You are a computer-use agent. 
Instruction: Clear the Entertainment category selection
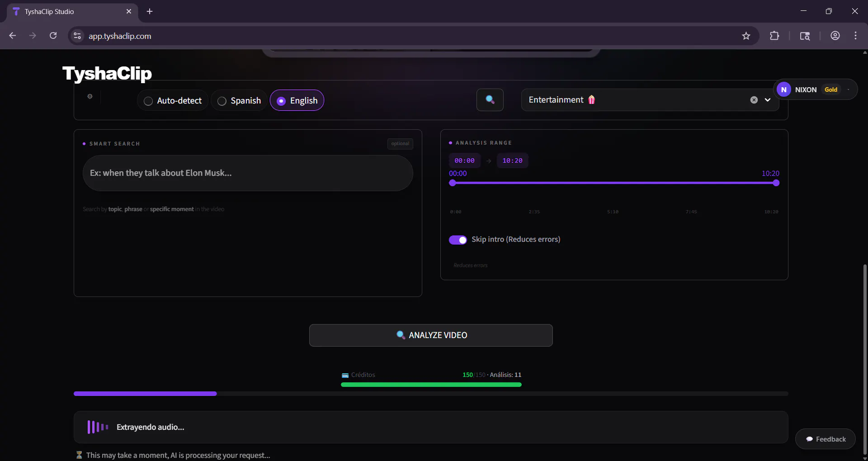tap(754, 100)
